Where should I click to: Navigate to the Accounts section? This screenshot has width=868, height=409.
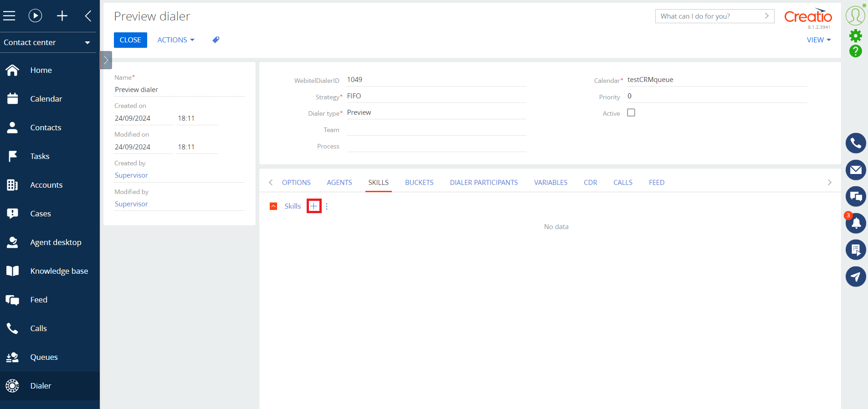50,185
